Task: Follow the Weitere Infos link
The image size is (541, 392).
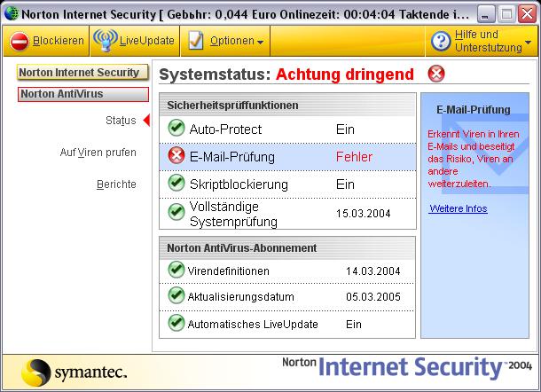Action: (459, 208)
